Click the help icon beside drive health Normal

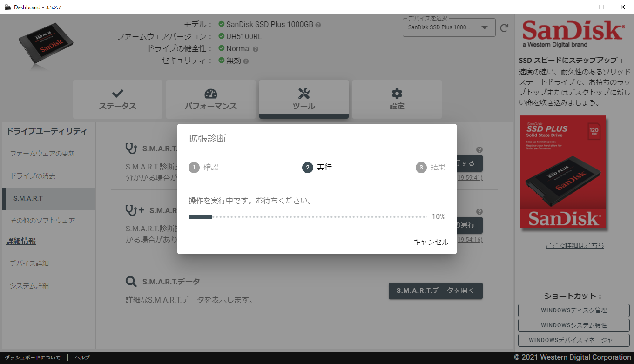pyautogui.click(x=256, y=49)
